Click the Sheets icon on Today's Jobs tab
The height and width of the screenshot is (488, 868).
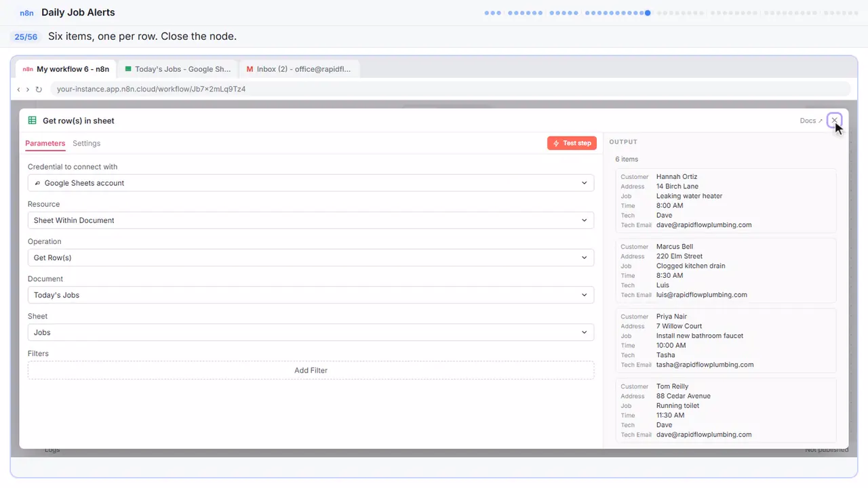pos(128,69)
